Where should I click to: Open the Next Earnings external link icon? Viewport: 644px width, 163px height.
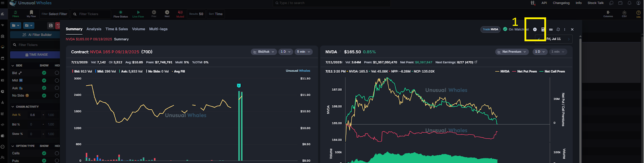tap(476, 62)
